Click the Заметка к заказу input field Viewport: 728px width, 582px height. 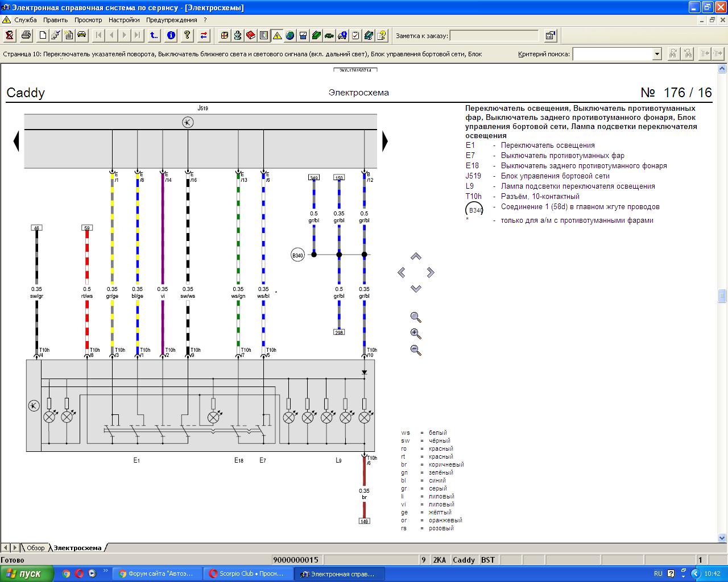(494, 36)
